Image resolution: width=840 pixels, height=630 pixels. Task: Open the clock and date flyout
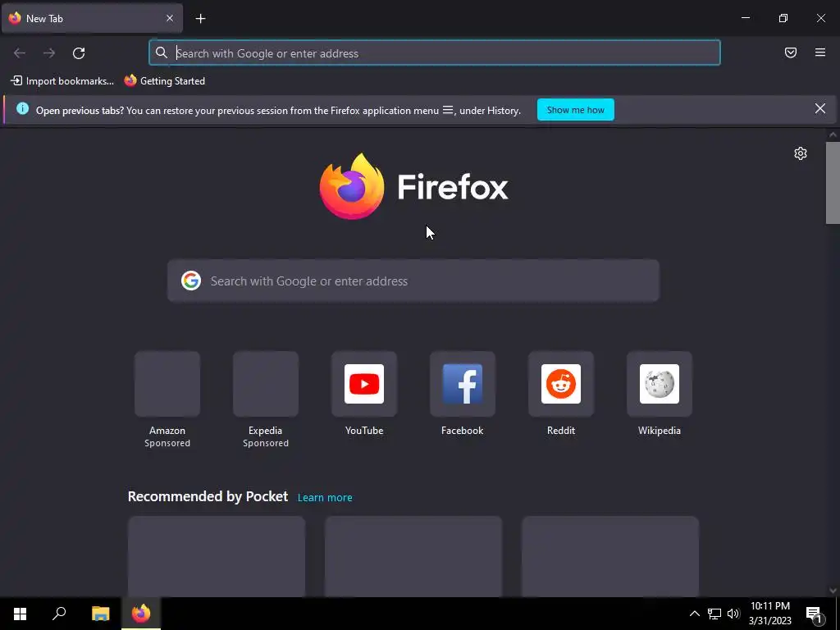(x=769, y=614)
